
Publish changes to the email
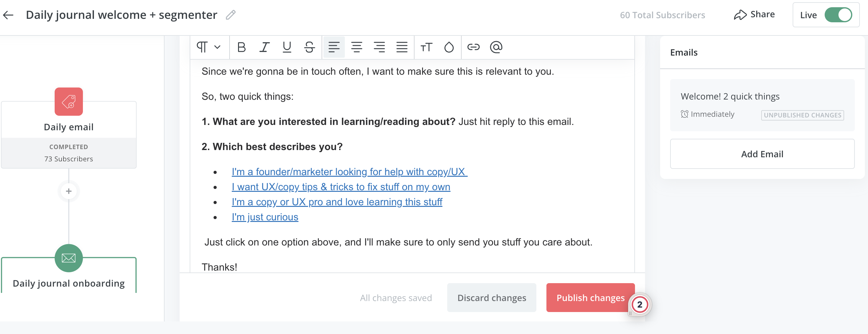590,298
